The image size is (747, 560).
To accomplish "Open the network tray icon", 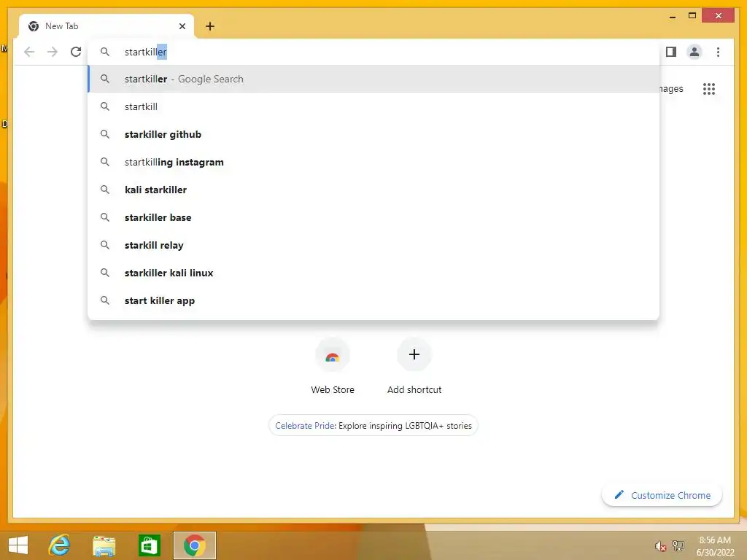I will [678, 546].
